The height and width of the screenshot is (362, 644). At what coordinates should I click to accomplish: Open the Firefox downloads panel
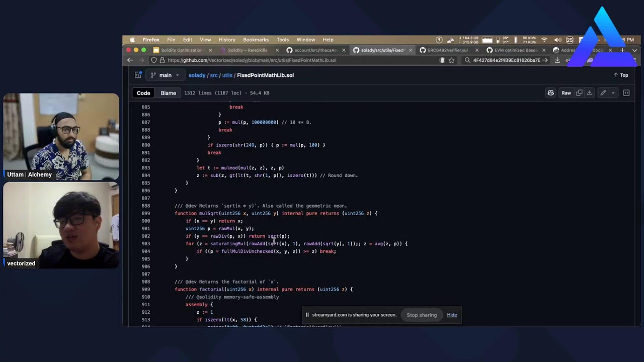click(x=557, y=60)
